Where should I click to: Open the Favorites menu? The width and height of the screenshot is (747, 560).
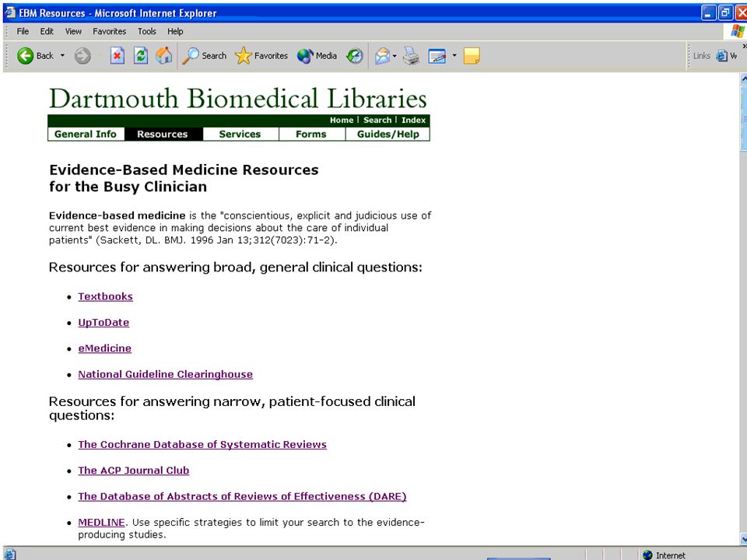pyautogui.click(x=110, y=31)
